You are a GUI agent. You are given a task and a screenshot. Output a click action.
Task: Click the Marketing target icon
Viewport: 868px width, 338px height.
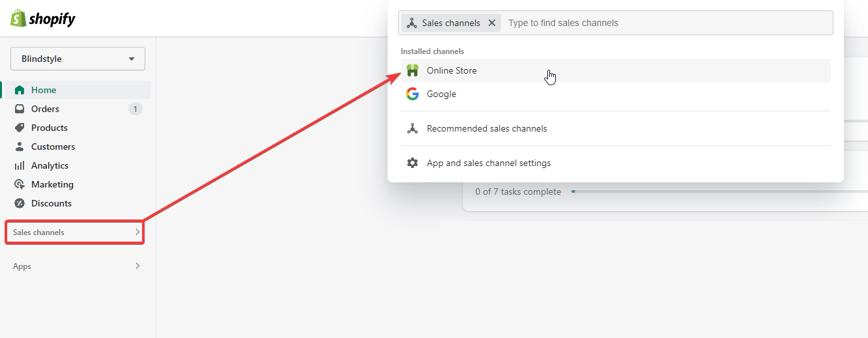click(x=20, y=184)
